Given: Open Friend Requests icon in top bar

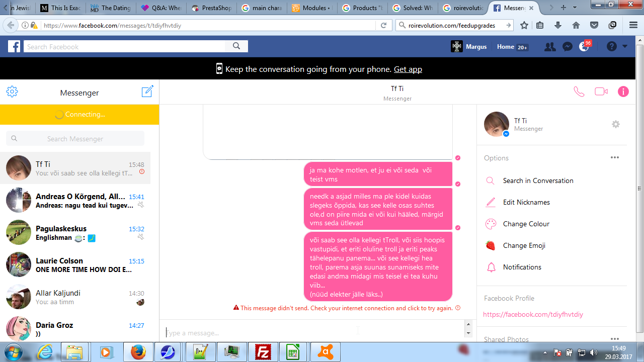Looking at the screenshot, I should (x=550, y=47).
